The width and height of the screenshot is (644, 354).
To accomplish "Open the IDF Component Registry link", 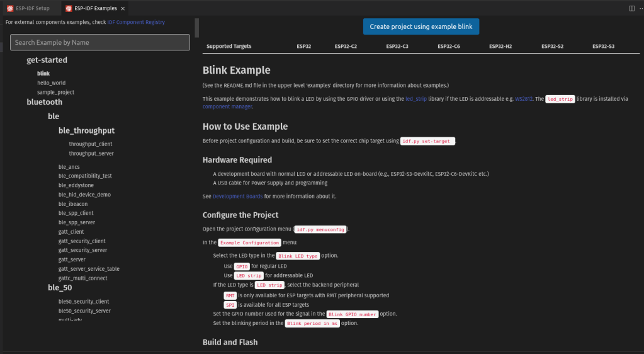I will point(136,22).
